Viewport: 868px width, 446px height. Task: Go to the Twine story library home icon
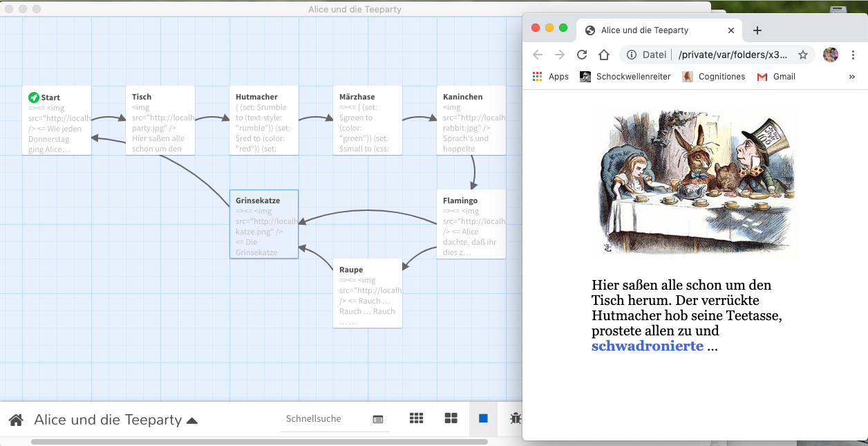[x=16, y=420]
